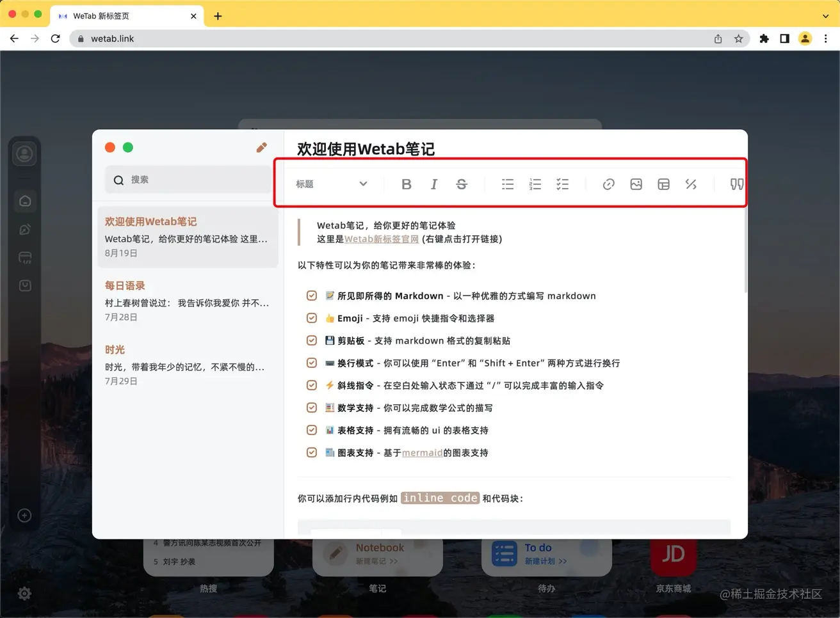Uncheck the 表格支持 checkbox
Viewport: 840px width, 618px height.
click(x=312, y=430)
